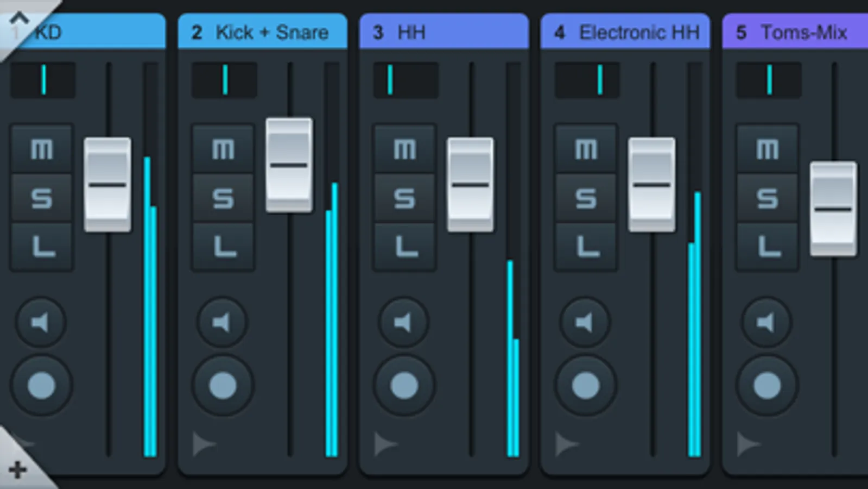This screenshot has height=489, width=868.
Task: Click the Electronic HH pan control
Action: [587, 80]
